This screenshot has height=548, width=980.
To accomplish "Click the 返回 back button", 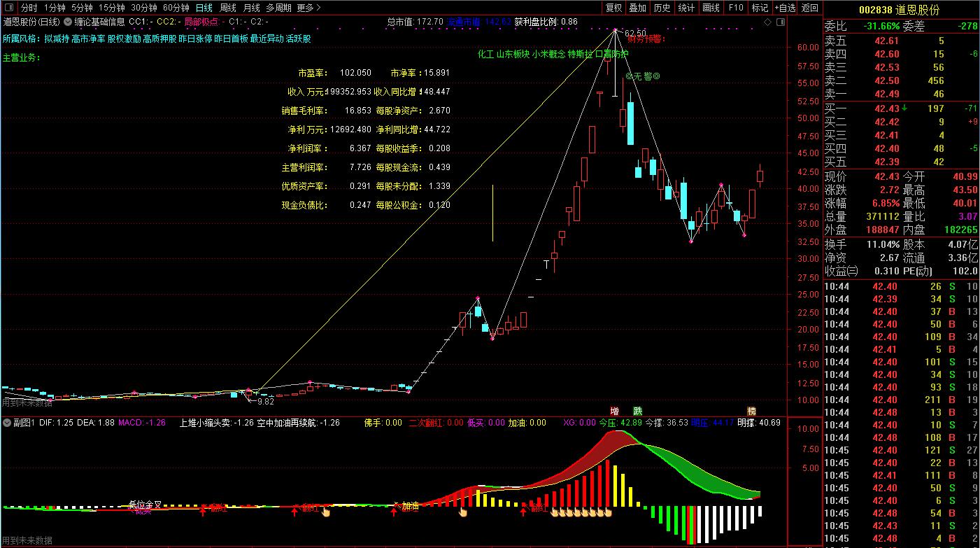I will click(x=810, y=8).
